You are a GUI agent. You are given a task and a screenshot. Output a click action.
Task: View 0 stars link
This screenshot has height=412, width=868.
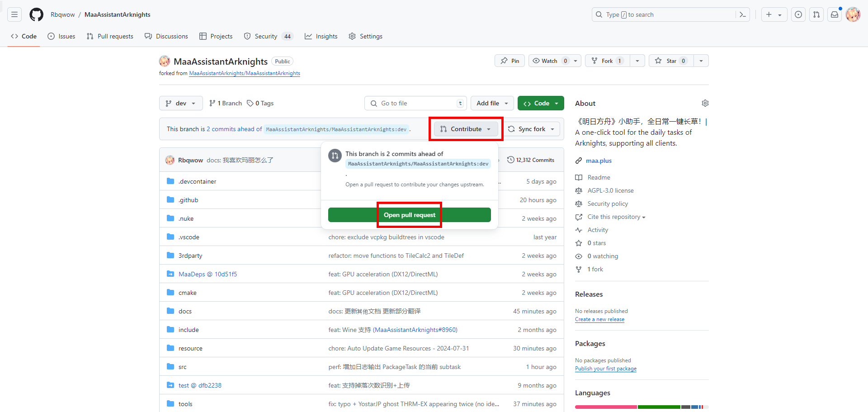[591, 243]
